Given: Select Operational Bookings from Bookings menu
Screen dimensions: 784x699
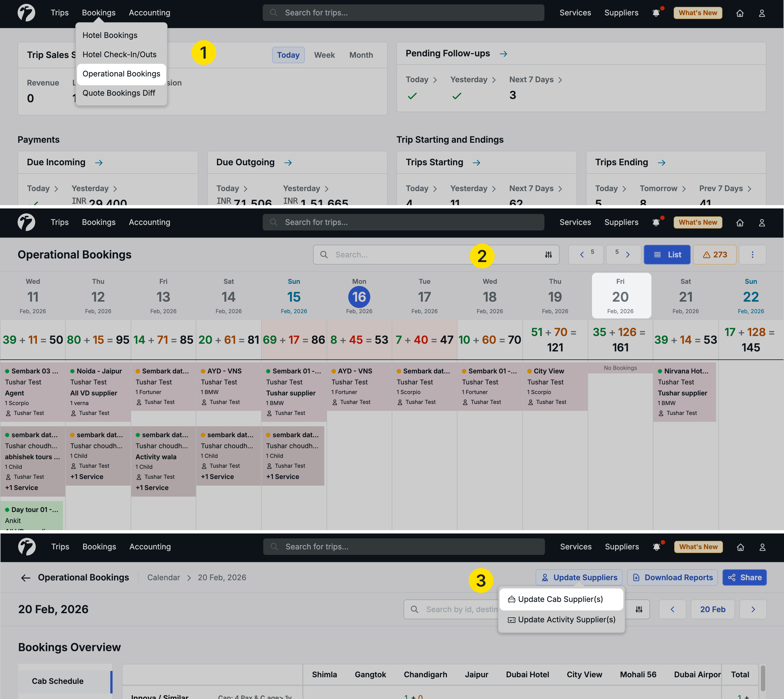Looking at the screenshot, I should pyautogui.click(x=121, y=74).
